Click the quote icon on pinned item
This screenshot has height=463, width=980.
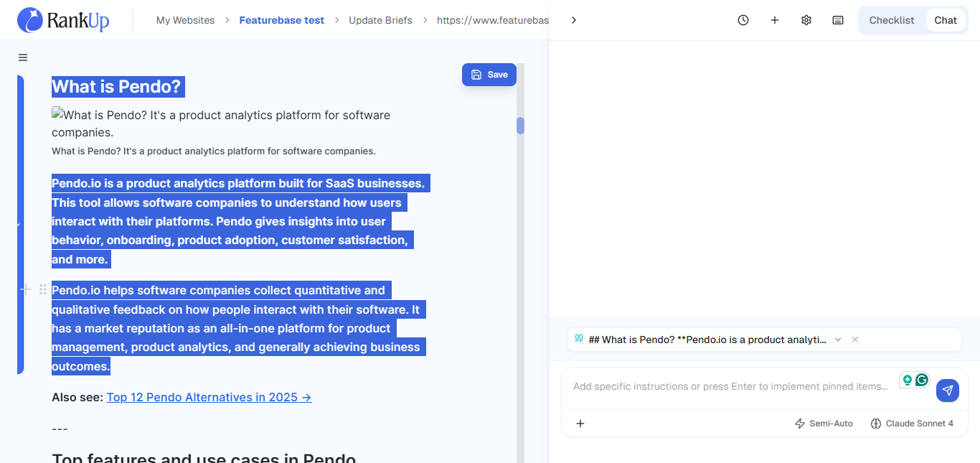pyautogui.click(x=579, y=338)
